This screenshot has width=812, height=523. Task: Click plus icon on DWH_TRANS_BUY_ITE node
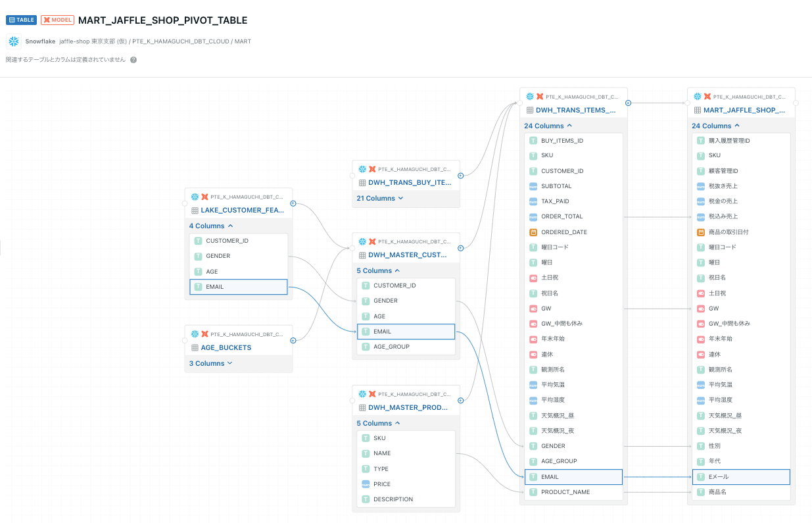tap(461, 176)
